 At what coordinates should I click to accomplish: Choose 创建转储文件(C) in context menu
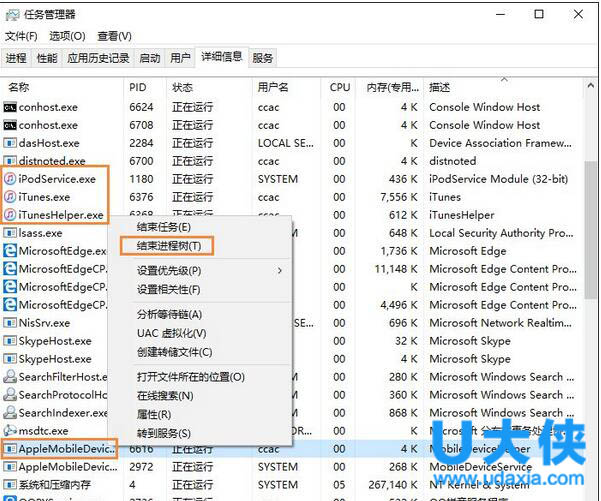[x=174, y=352]
